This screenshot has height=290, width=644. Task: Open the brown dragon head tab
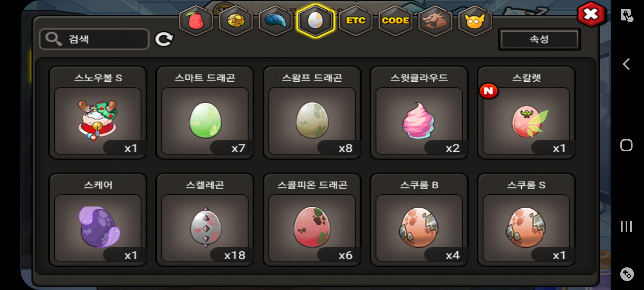435,21
